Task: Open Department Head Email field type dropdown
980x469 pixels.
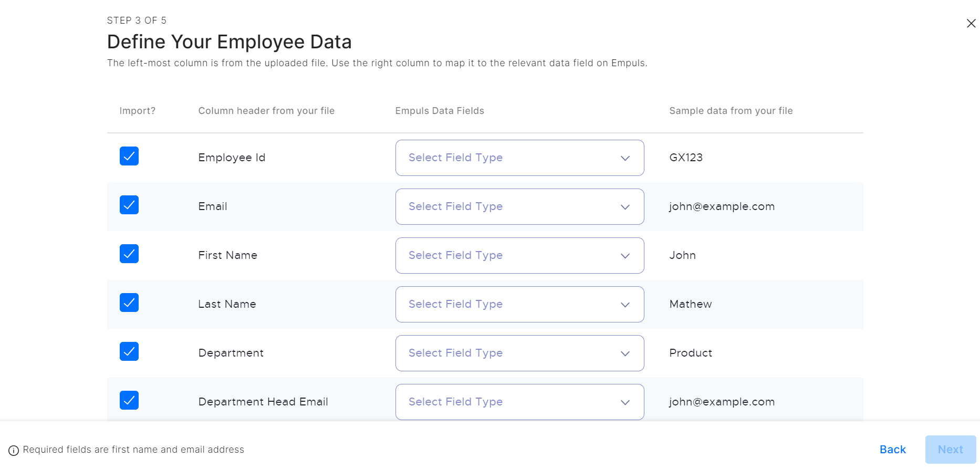Action: (519, 402)
